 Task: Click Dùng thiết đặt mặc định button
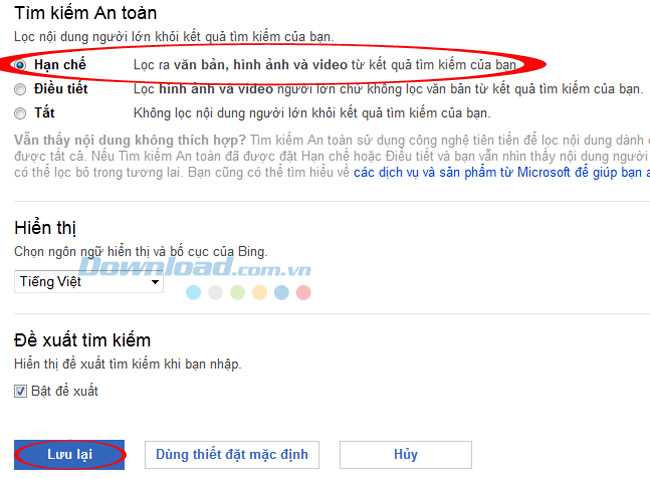pos(232,455)
